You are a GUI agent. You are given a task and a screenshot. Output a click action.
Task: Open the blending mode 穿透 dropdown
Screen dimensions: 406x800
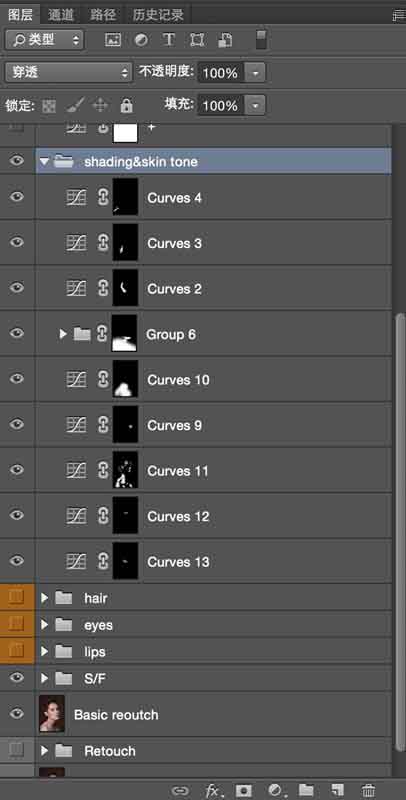[x=69, y=72]
